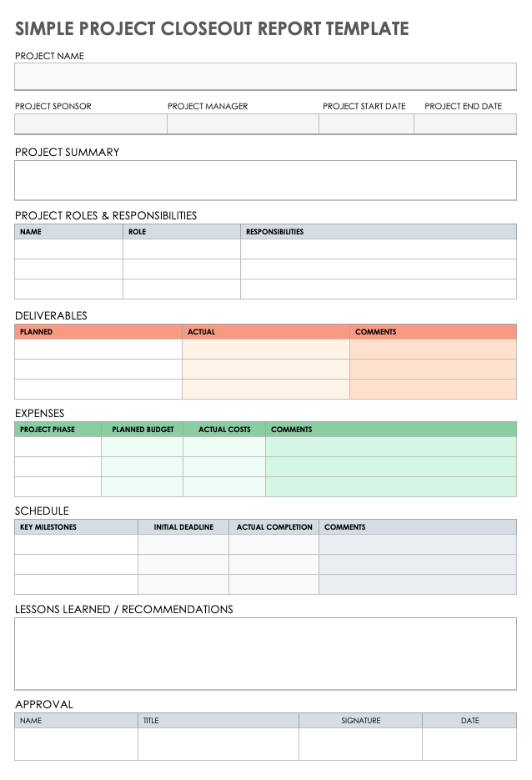This screenshot has height=780, width=532.
Task: Click the Project Manager entry box
Action: click(243, 124)
